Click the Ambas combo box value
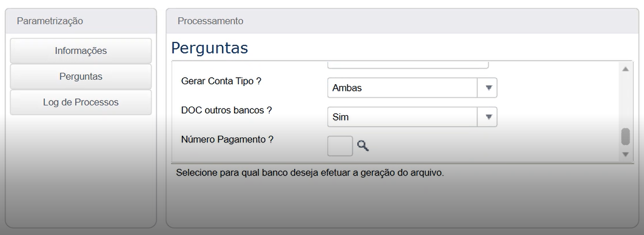This screenshot has height=235, width=644. 403,88
